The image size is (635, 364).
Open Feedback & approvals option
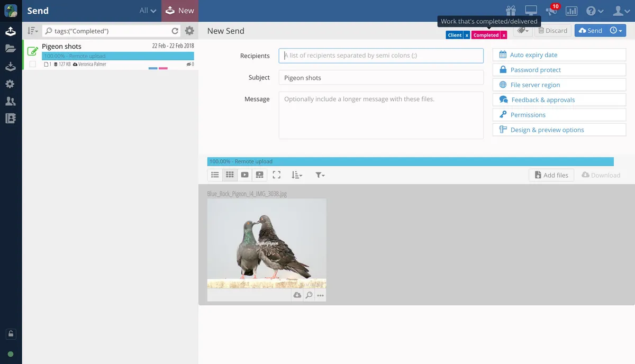pyautogui.click(x=559, y=99)
